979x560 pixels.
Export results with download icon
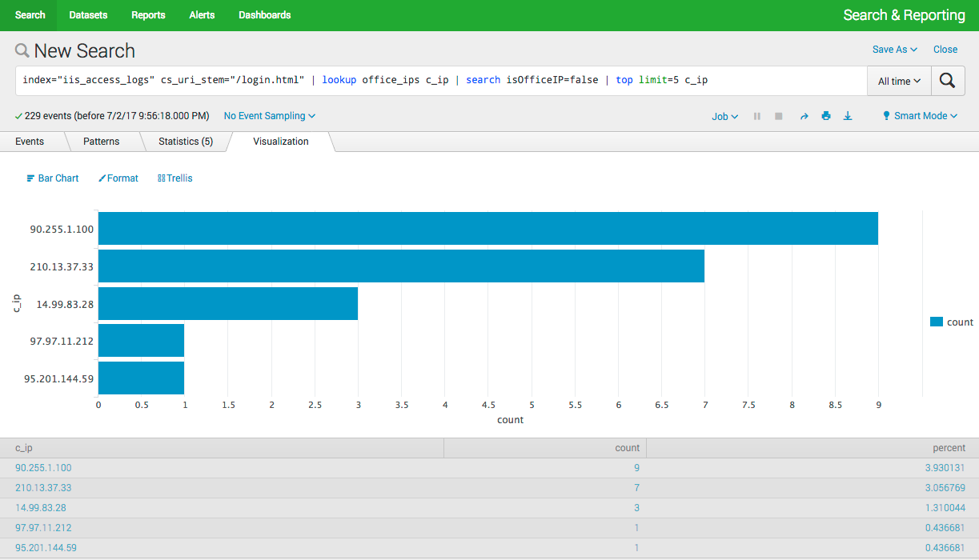click(848, 116)
